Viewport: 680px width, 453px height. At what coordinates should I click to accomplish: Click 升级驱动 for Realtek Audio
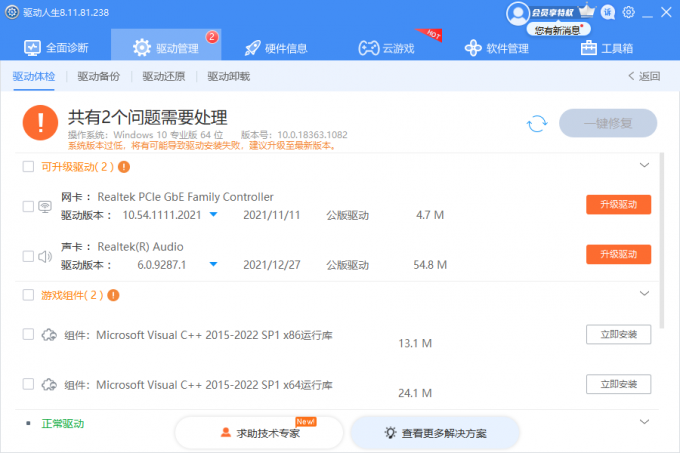[x=618, y=254]
